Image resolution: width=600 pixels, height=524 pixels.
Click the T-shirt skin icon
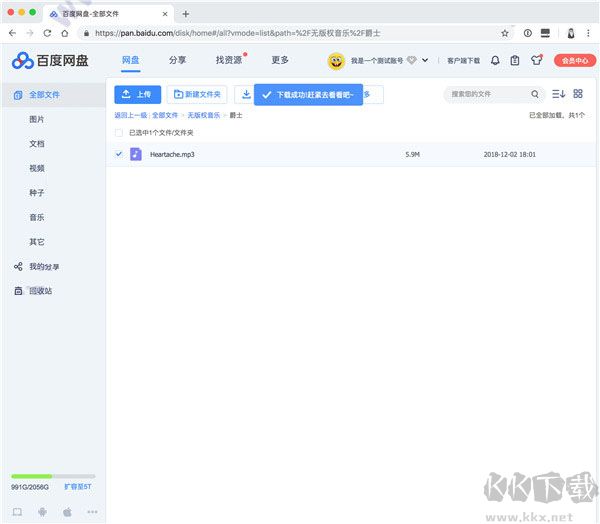click(x=536, y=60)
